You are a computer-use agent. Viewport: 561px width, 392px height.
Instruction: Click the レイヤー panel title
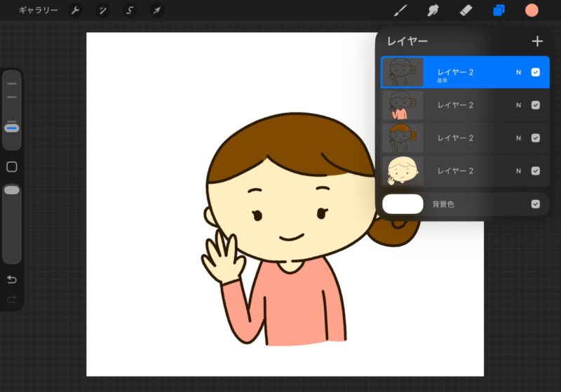tap(407, 41)
